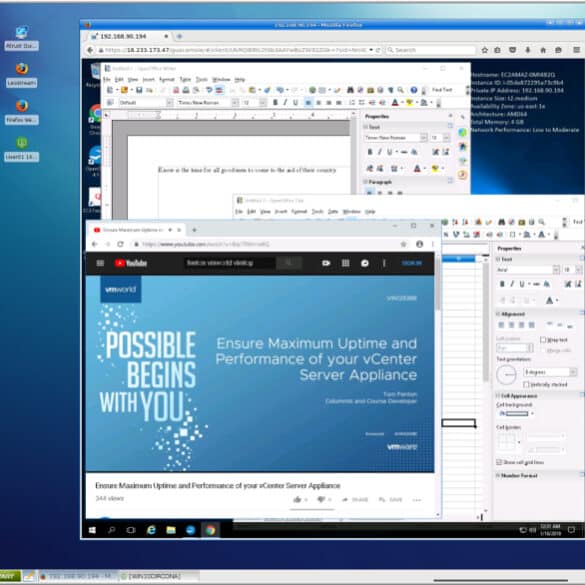585x585 pixels.
Task: Toggle Show cell grid lines checkbox
Action: [499, 462]
